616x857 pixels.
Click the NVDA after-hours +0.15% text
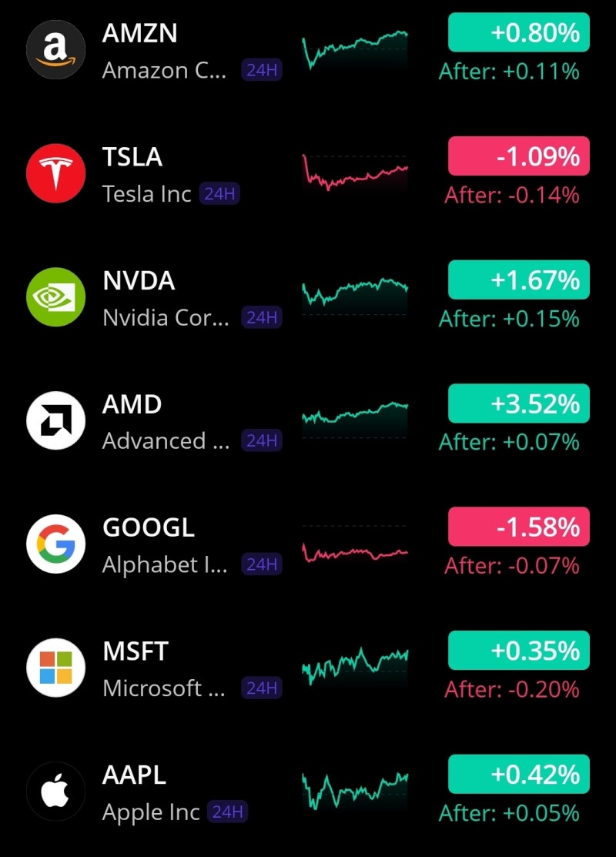point(508,319)
